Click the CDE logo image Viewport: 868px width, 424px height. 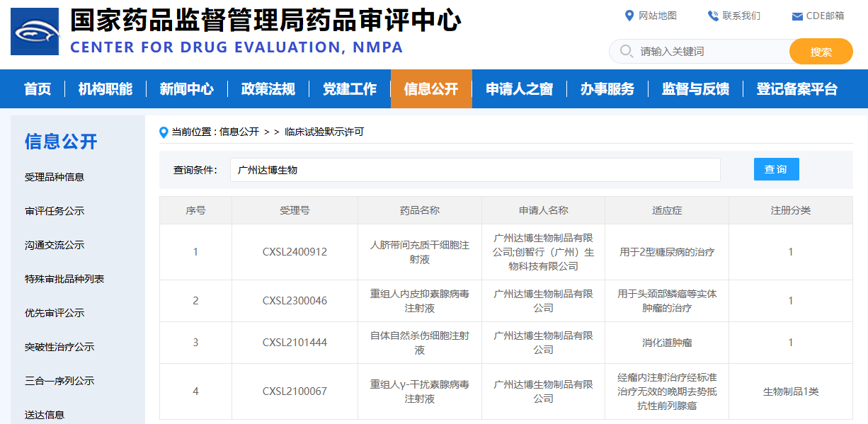point(34,31)
